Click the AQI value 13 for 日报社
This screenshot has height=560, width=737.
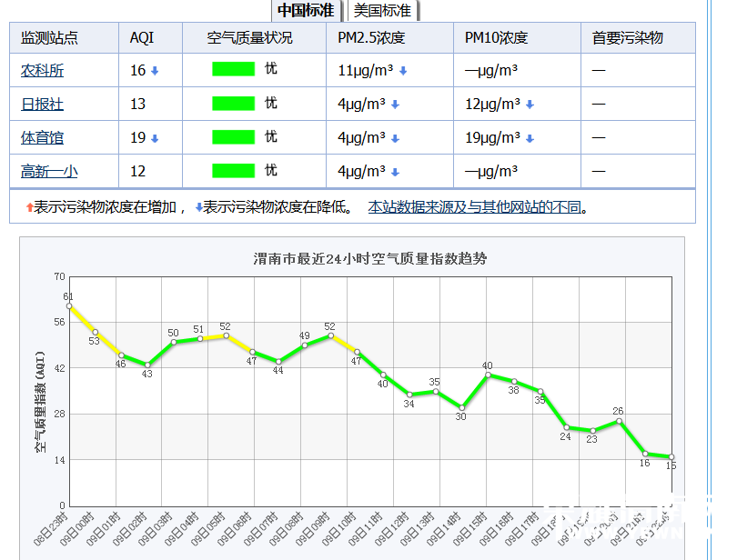coord(137,104)
